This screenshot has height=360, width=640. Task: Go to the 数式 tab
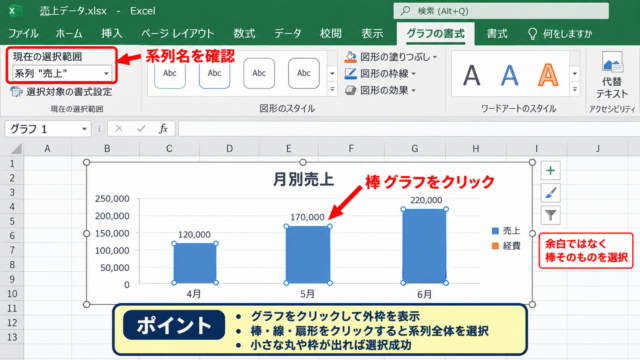244,33
